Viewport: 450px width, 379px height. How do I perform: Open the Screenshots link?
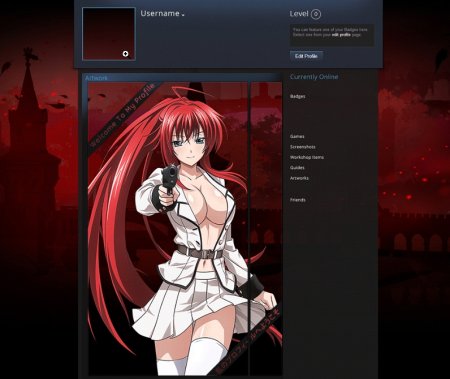(303, 147)
